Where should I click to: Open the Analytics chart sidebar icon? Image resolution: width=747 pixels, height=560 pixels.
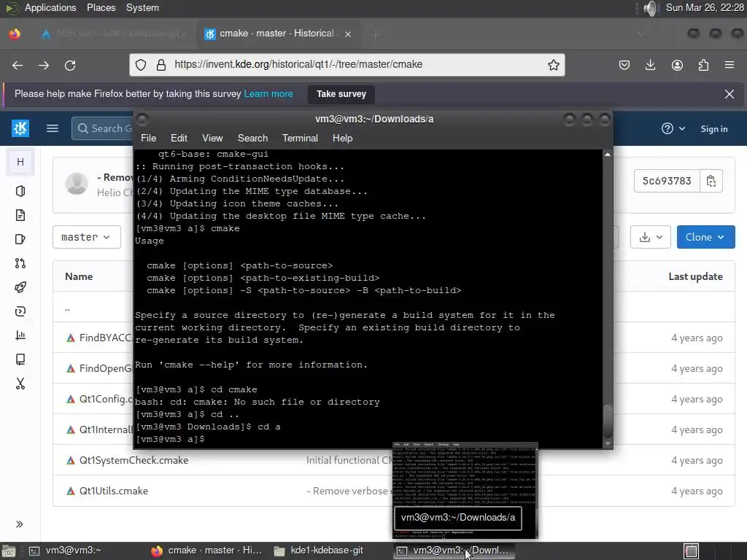20,335
